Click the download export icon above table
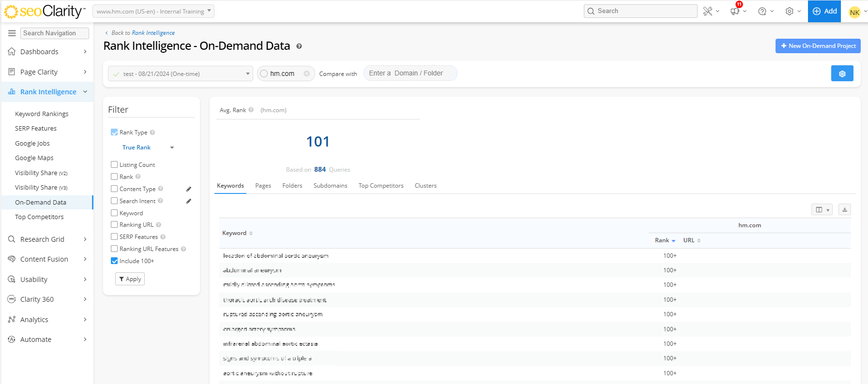Screen dimensions: 868x384 coord(844,209)
